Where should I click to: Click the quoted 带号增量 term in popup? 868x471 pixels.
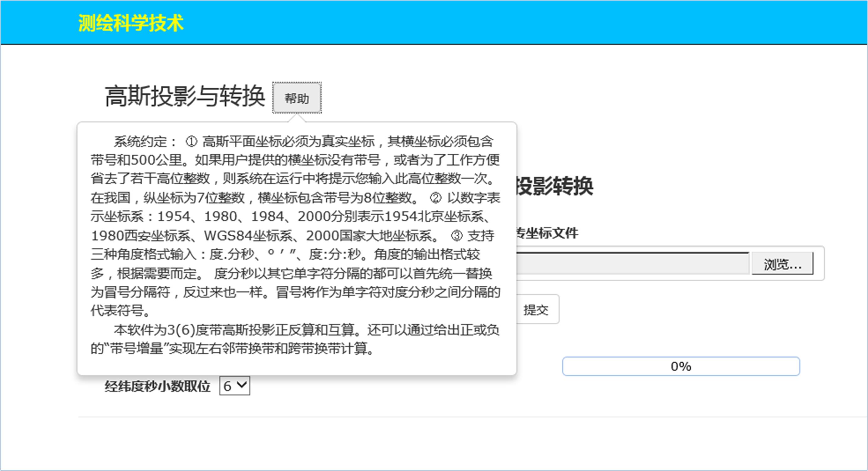pyautogui.click(x=136, y=348)
